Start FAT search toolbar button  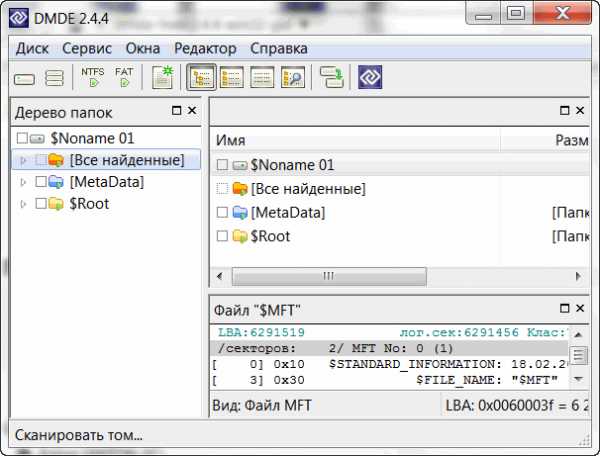click(124, 77)
